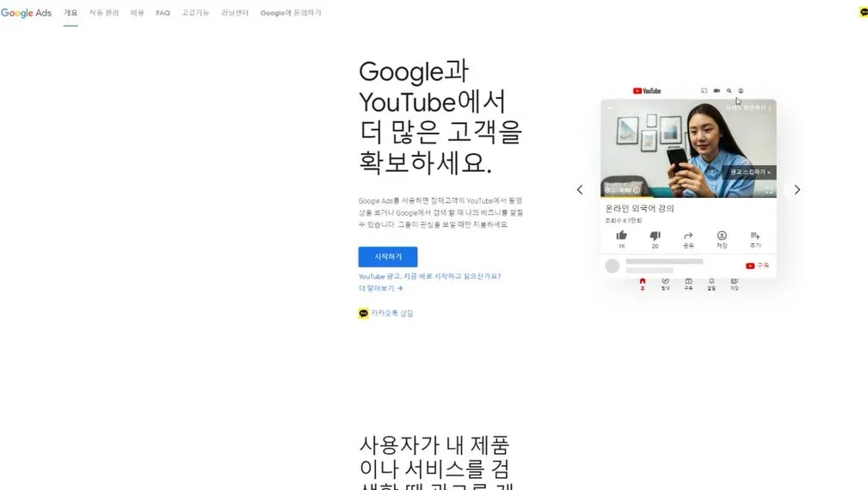The image size is (868, 490).
Task: Click the account profile icon in mockup
Action: point(741,91)
